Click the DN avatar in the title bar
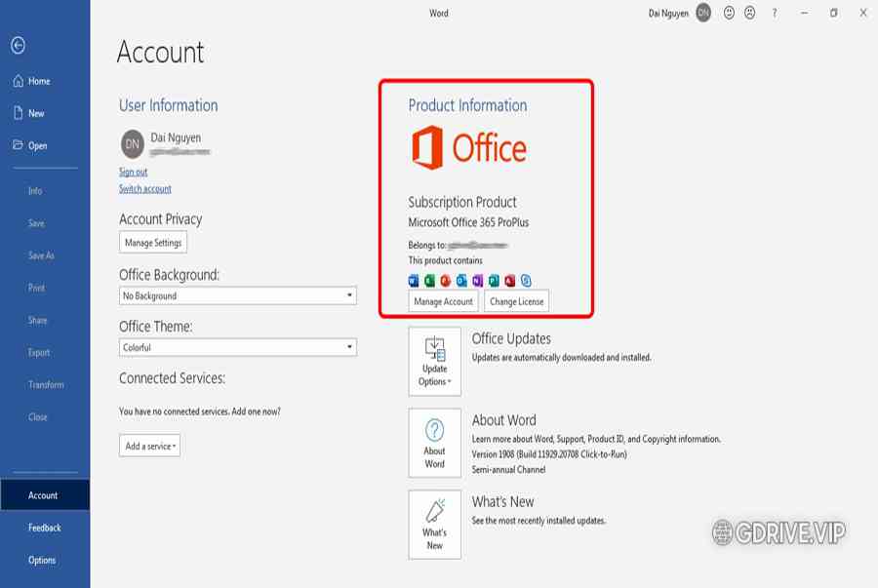878x588 pixels. click(x=703, y=13)
